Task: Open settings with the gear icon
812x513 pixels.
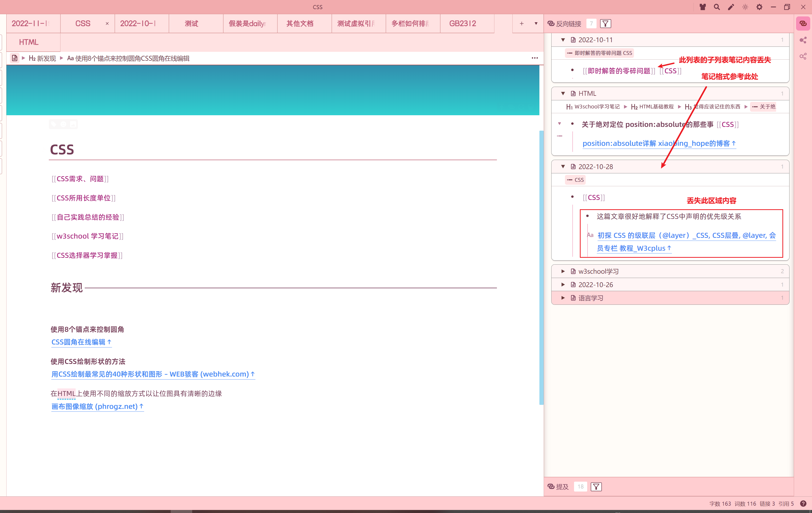Action: pos(759,7)
